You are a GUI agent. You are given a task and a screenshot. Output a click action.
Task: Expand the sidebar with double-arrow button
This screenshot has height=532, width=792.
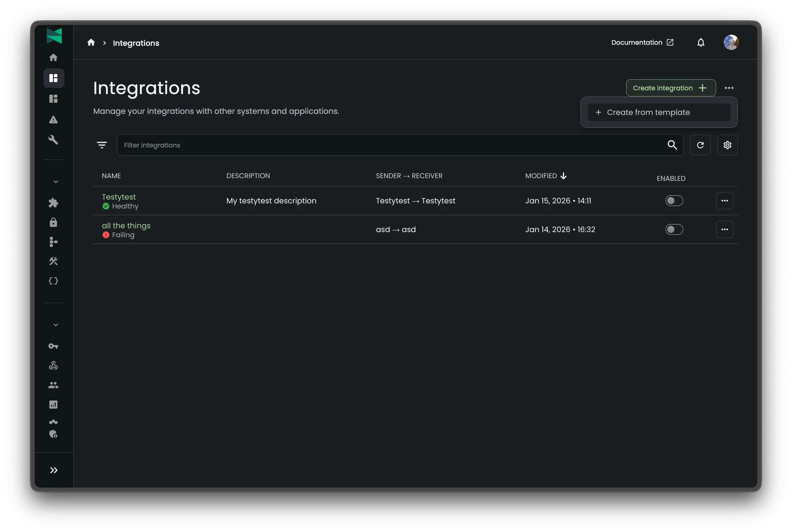[x=54, y=470]
